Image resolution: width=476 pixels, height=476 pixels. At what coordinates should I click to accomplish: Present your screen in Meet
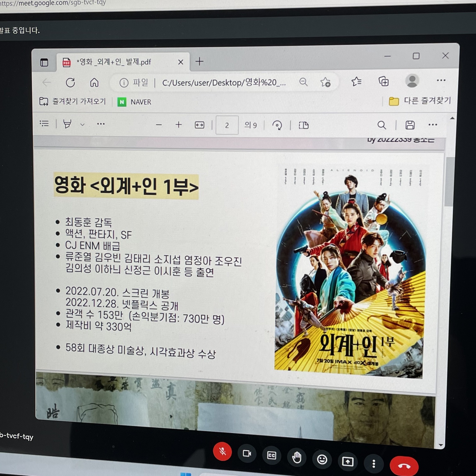coord(348,462)
